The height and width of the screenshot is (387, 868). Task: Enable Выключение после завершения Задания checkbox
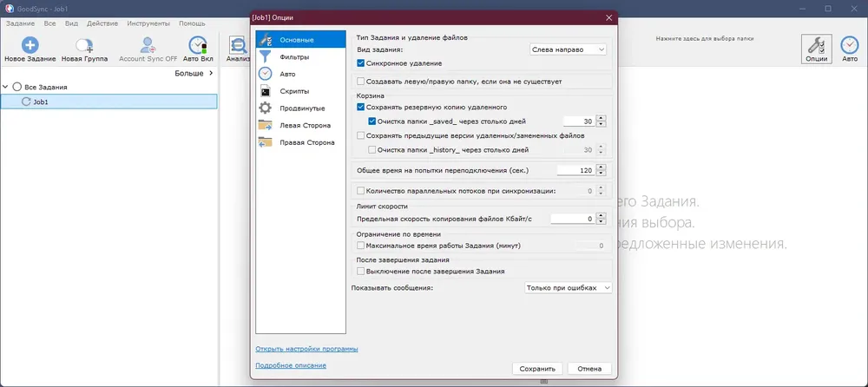[x=361, y=272]
